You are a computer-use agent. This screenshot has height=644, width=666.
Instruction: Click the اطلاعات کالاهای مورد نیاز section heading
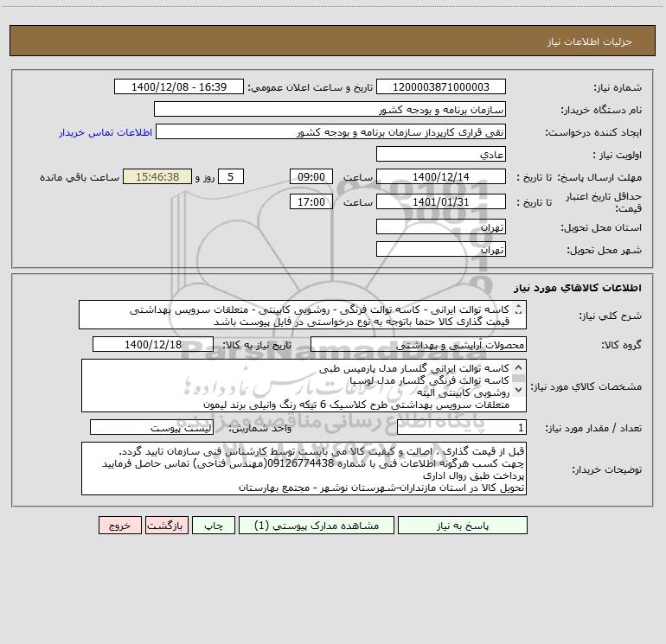pos(578,288)
